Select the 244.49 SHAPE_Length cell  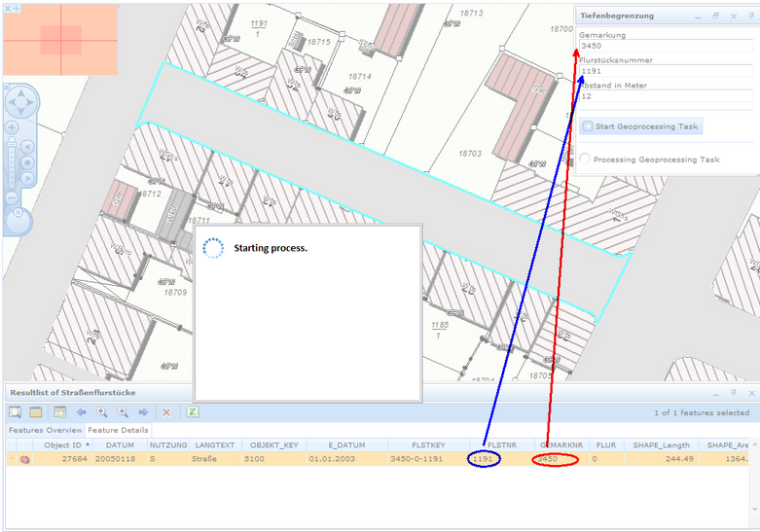click(x=661, y=459)
